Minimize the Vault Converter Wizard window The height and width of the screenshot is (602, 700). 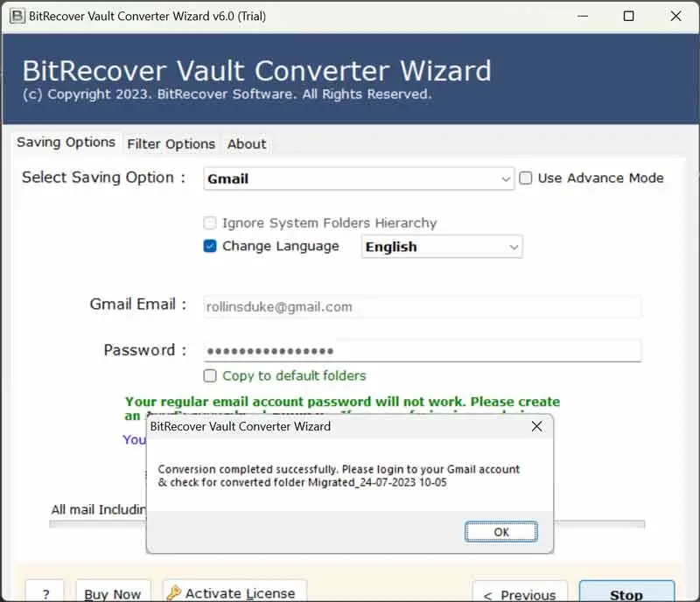[x=581, y=16]
